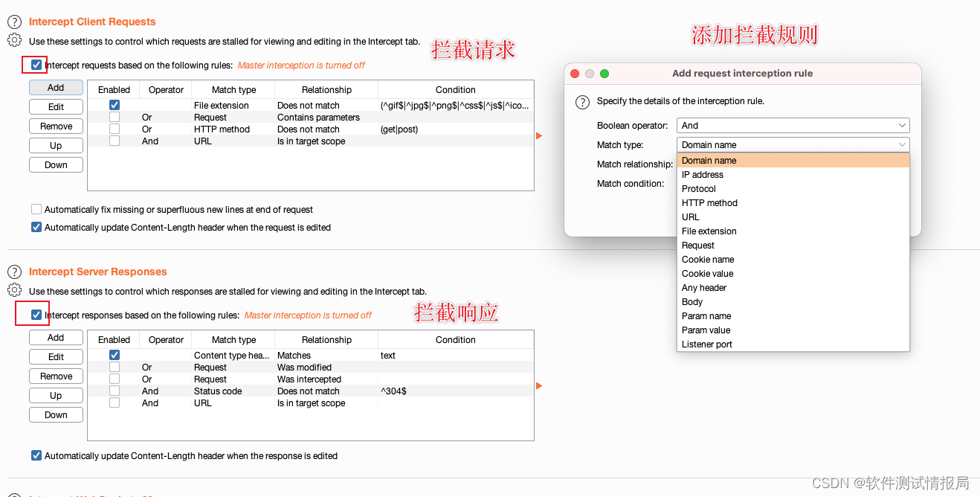Move request rule Up

(x=56, y=146)
